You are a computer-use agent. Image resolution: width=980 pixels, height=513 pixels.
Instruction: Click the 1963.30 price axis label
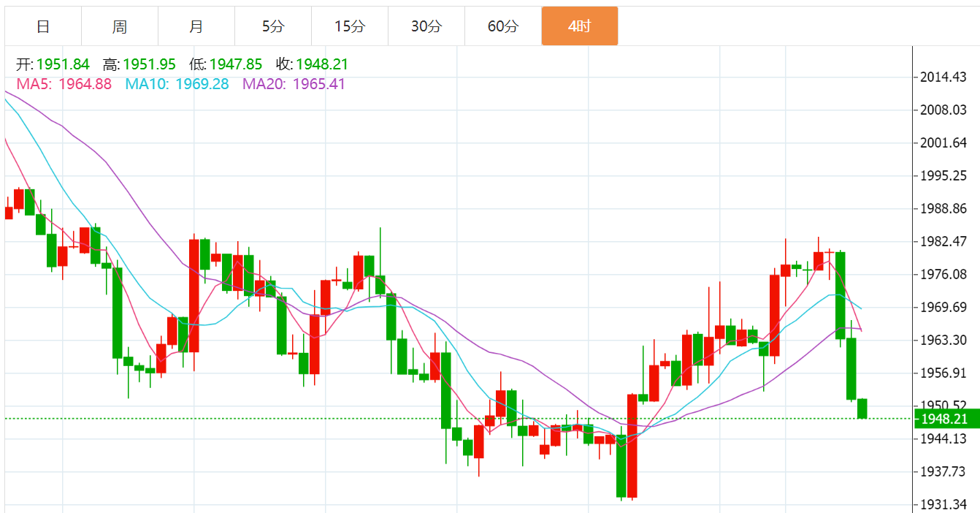945,340
